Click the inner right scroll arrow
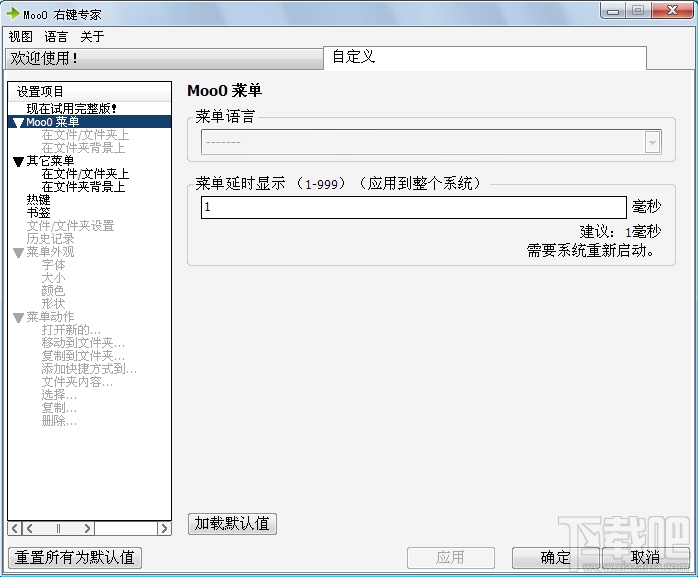This screenshot has width=698, height=577. tap(87, 528)
